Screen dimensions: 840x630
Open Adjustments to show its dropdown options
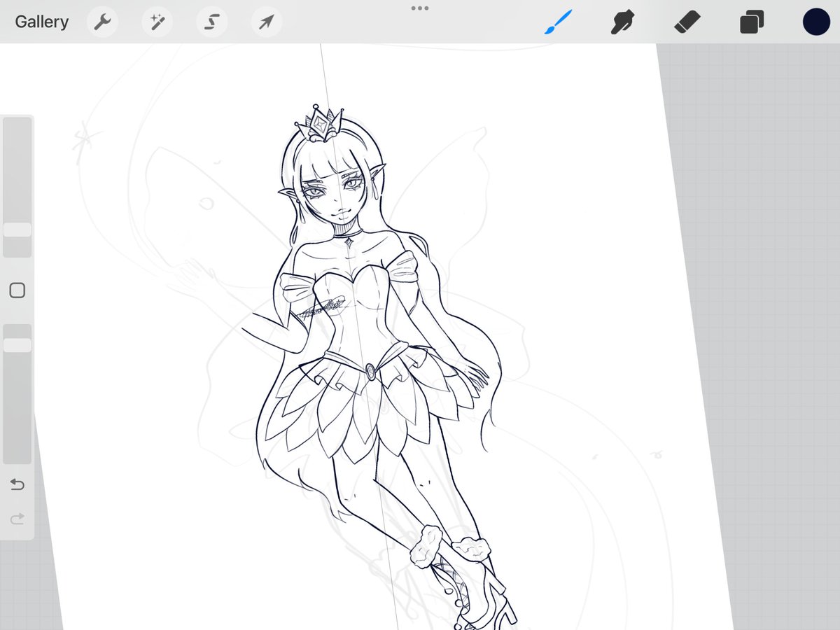pyautogui.click(x=156, y=22)
